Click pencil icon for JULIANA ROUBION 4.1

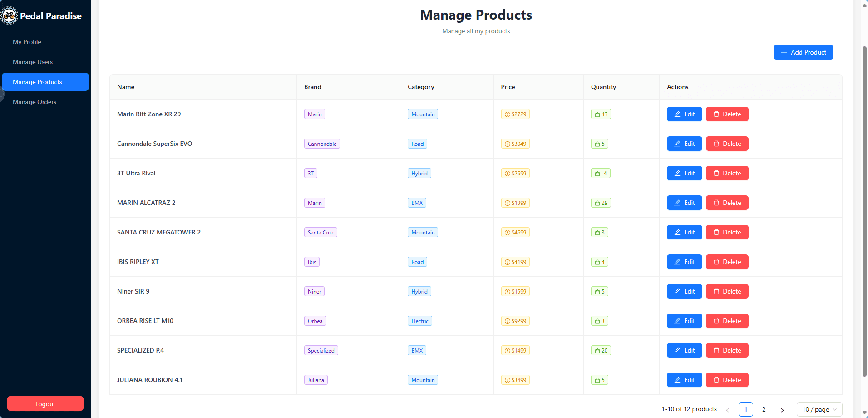coord(677,380)
